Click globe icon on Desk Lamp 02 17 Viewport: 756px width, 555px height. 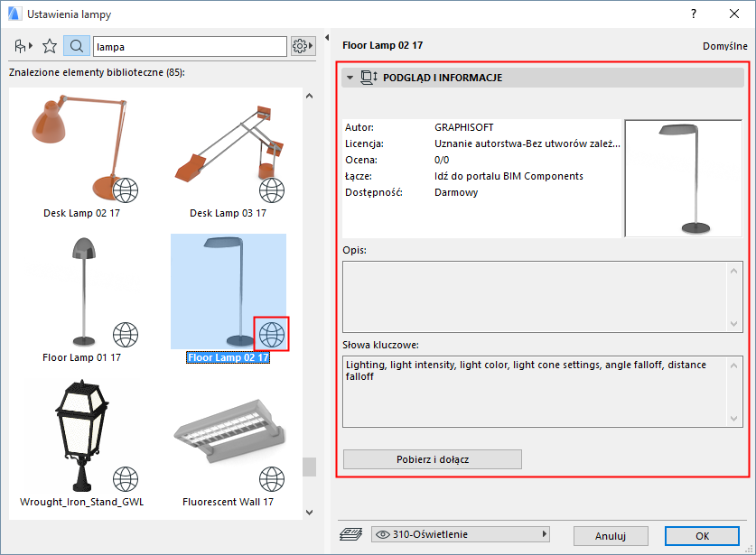(x=126, y=190)
